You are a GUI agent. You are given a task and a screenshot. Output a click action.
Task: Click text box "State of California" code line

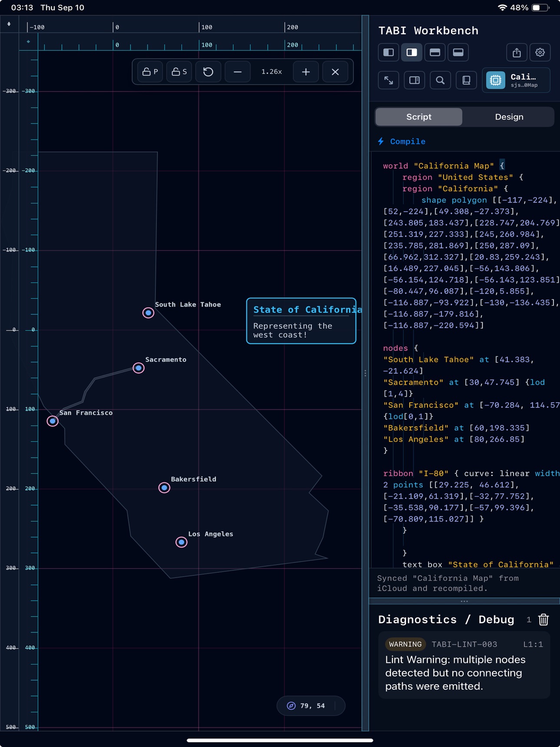(x=478, y=565)
